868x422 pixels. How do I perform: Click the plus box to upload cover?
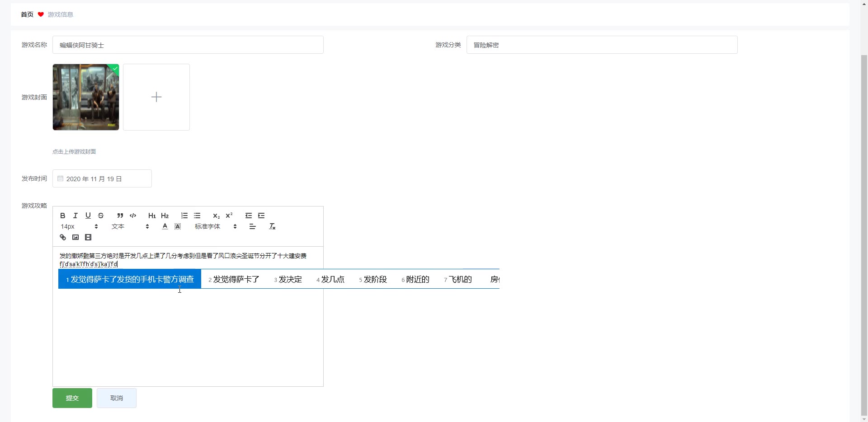pos(156,97)
